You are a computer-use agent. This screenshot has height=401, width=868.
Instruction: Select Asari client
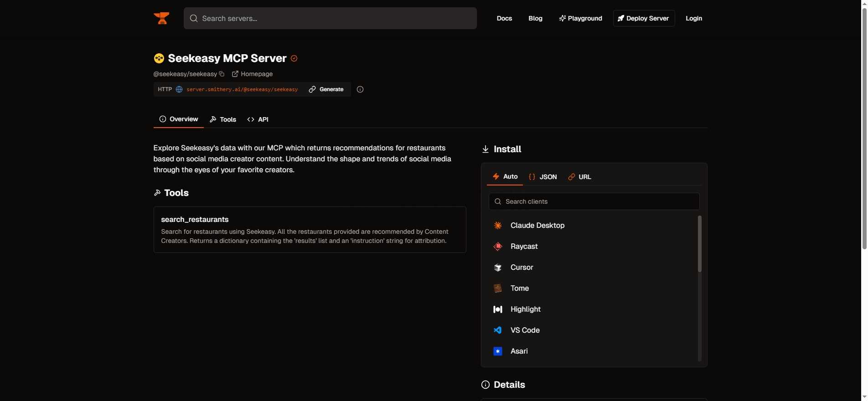(593, 351)
